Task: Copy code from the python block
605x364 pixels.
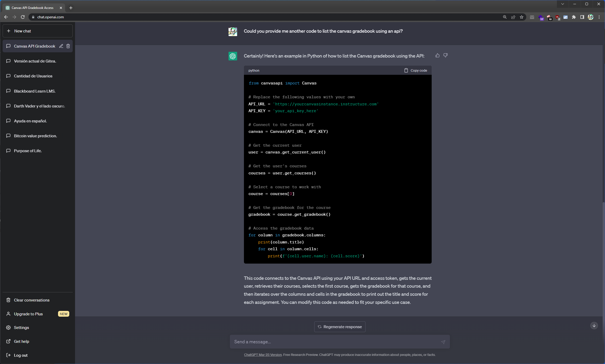Action: (x=416, y=70)
